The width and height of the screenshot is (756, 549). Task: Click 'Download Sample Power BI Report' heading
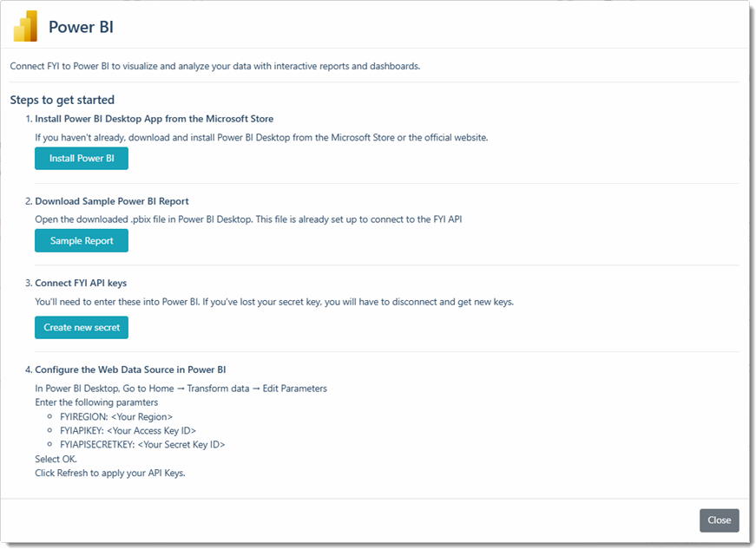point(112,201)
